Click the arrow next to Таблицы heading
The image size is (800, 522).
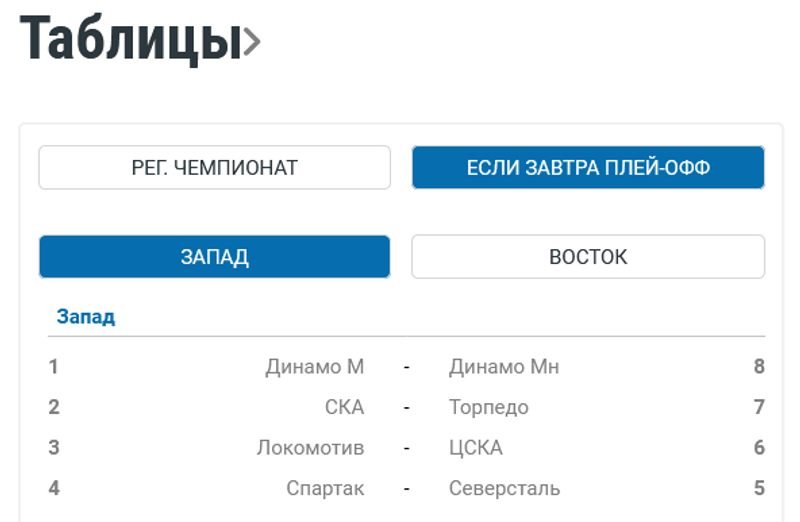tap(252, 42)
